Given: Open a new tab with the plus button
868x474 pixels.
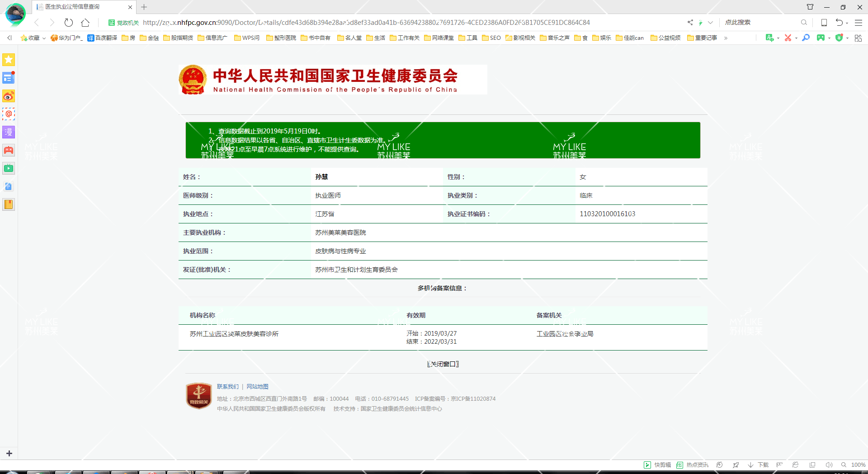Looking at the screenshot, I should (144, 7).
